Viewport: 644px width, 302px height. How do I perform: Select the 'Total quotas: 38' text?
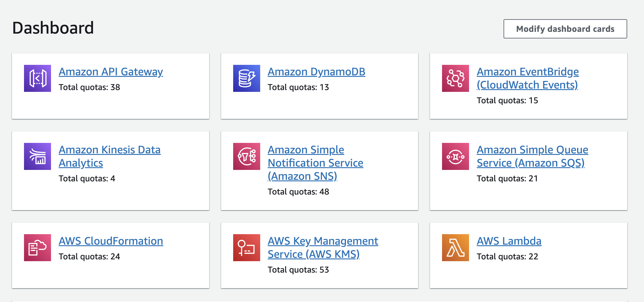[x=89, y=87]
